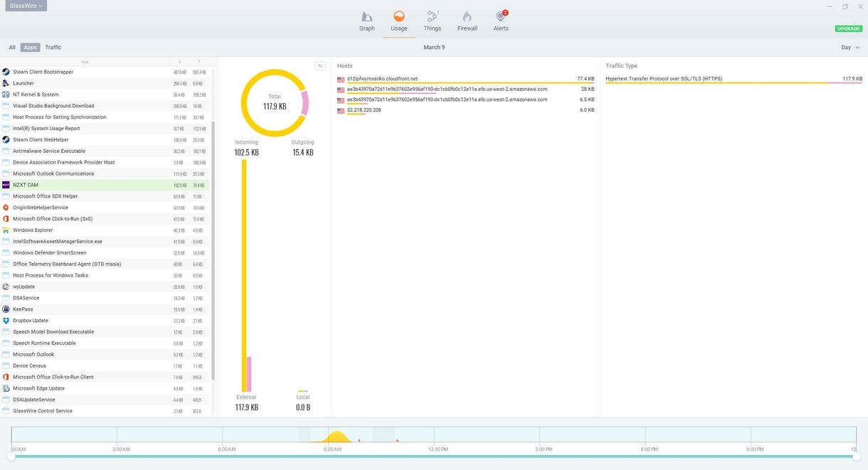Select Intel(R) System Usage Report row

tap(105, 129)
